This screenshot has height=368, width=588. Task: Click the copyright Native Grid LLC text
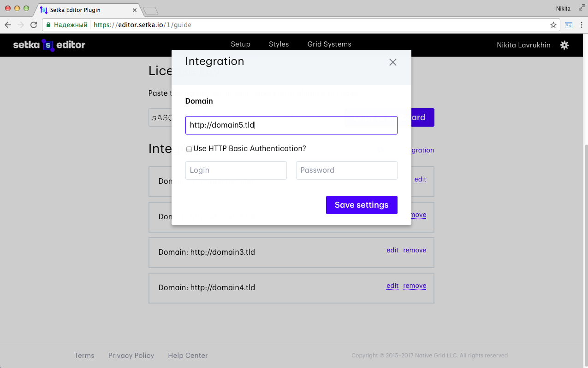429,356
